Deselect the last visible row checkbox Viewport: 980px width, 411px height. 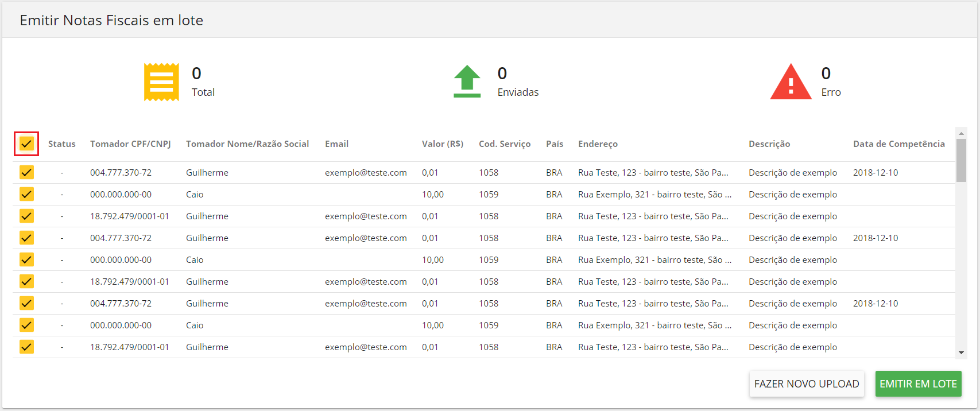26,347
